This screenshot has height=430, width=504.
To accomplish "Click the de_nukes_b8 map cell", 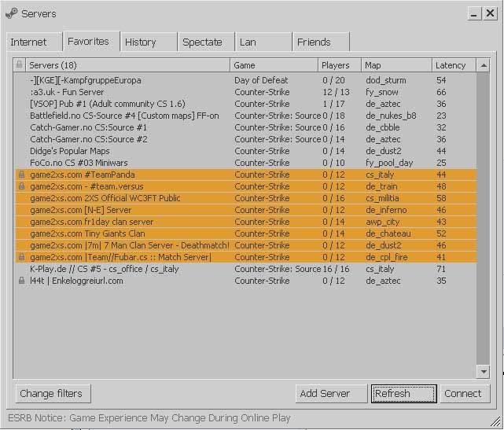I will coord(391,116).
